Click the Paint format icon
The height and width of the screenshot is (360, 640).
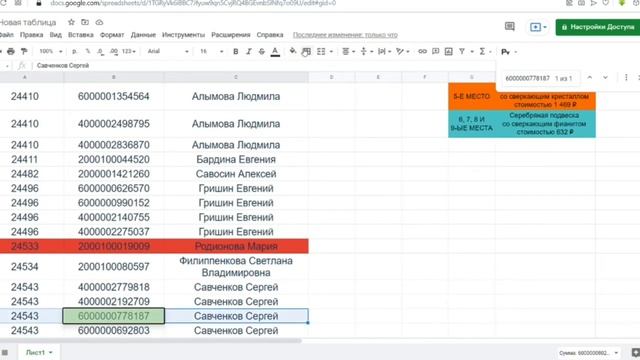pos(24,51)
